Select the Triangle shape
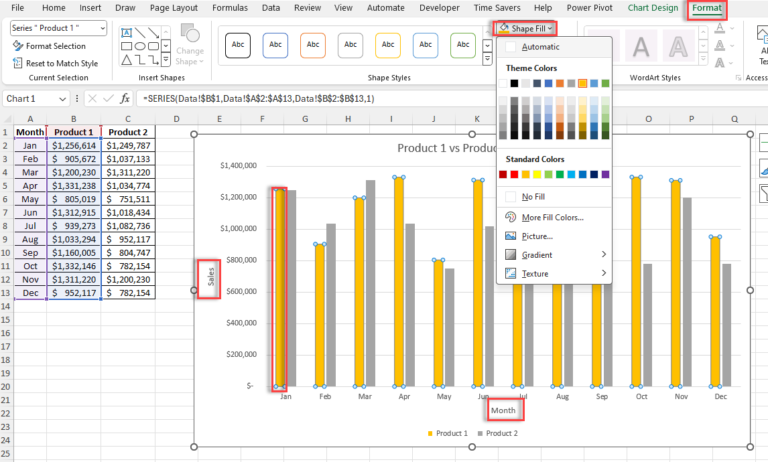768x462 pixels. [126, 60]
